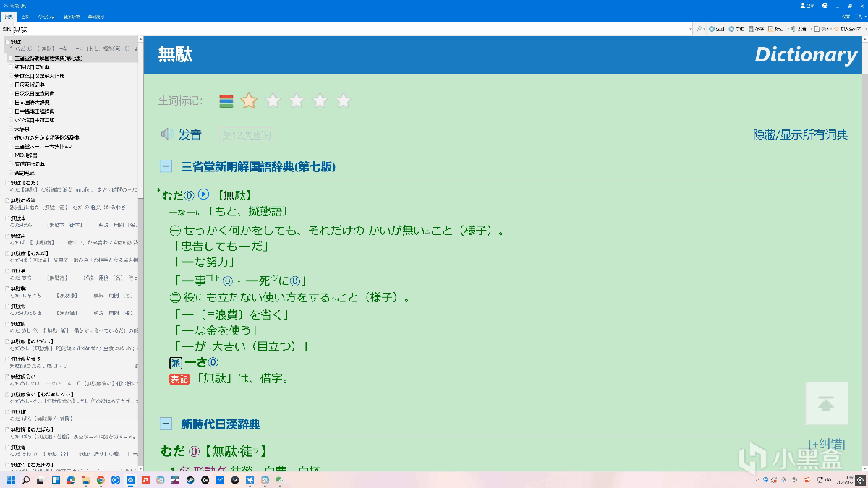
Task: Click the mark (标记) toolbar icon
Action: click(770, 29)
